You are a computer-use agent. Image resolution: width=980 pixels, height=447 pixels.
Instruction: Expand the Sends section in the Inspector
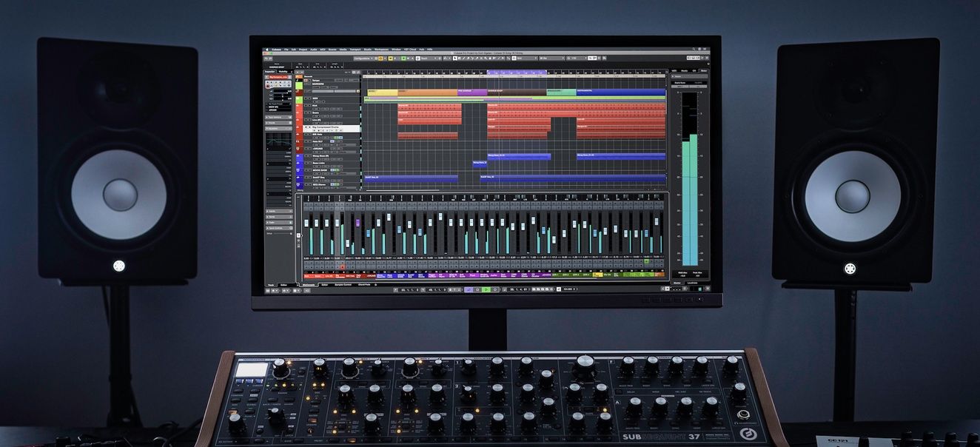[279, 217]
